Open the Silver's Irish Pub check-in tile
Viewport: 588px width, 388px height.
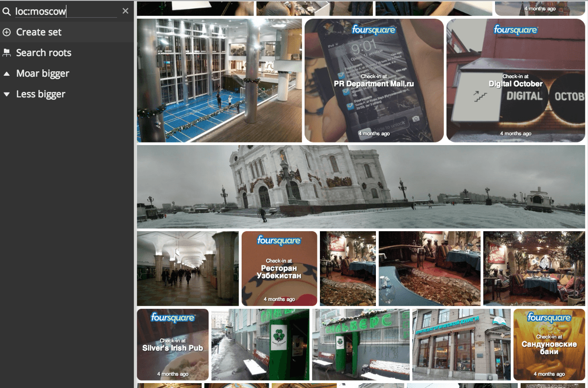[x=173, y=344]
